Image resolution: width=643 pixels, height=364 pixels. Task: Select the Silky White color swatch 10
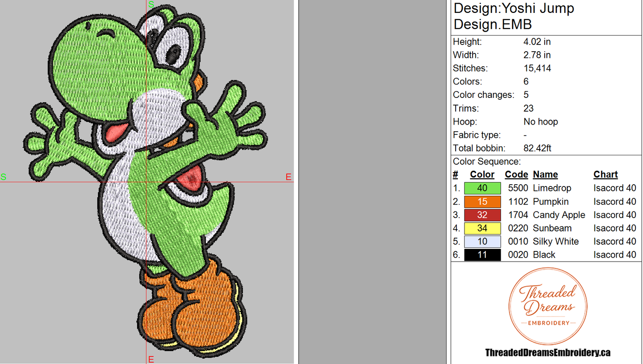coord(482,242)
